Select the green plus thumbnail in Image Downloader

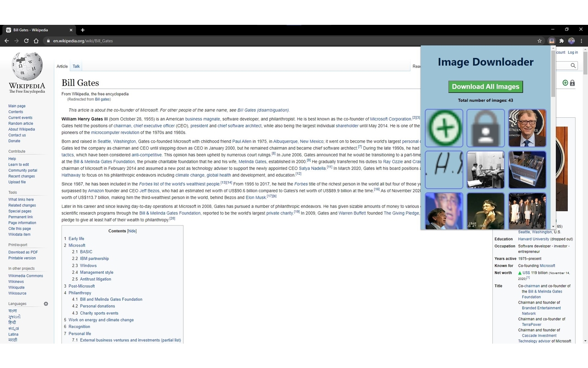[444, 128]
